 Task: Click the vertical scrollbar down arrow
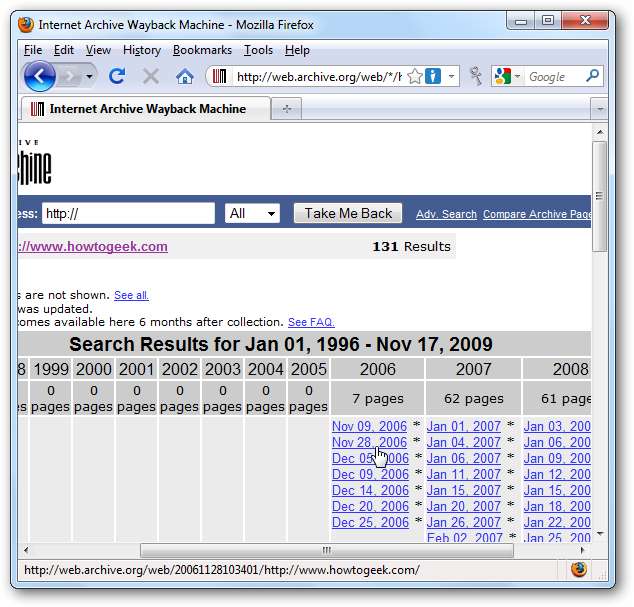coord(600,534)
